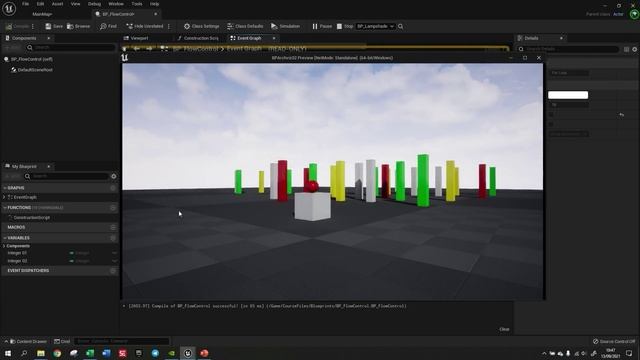The width and height of the screenshot is (640, 360).
Task: Open Details panel settings gear
Action: 635,49
